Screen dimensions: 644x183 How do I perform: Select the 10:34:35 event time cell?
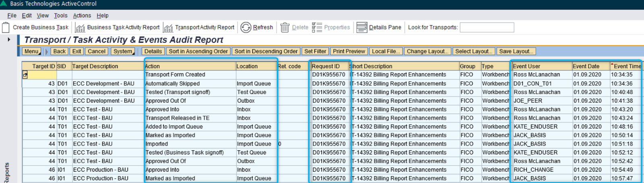(x=626, y=75)
